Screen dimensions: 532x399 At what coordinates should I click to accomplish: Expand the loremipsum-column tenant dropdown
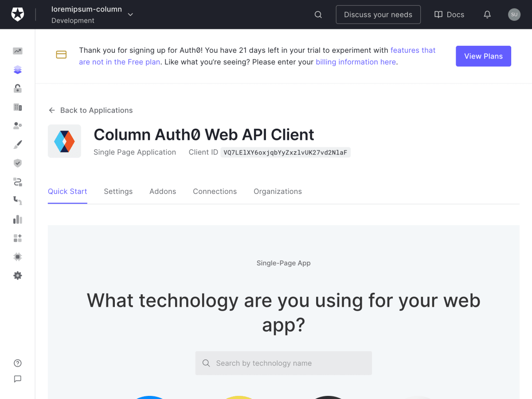(130, 15)
